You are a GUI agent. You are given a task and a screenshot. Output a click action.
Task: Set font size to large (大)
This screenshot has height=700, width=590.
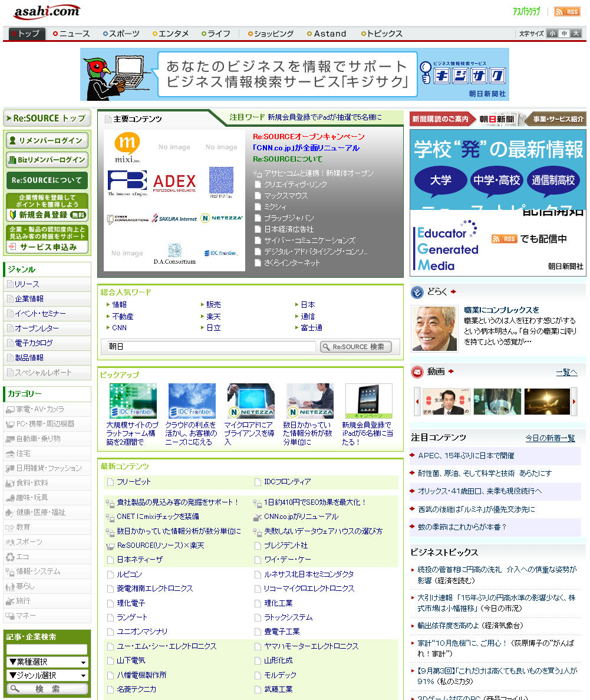(576, 34)
